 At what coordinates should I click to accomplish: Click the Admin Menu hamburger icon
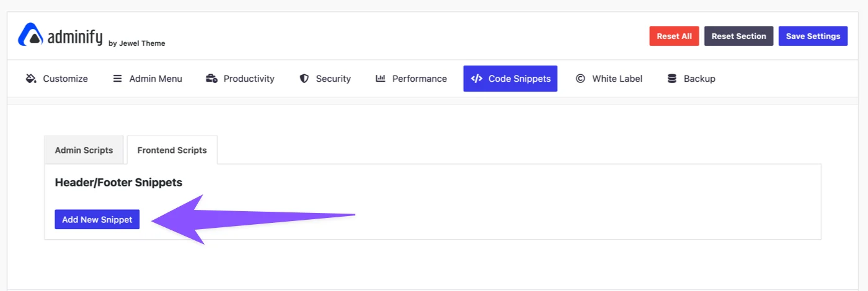pos(117,79)
